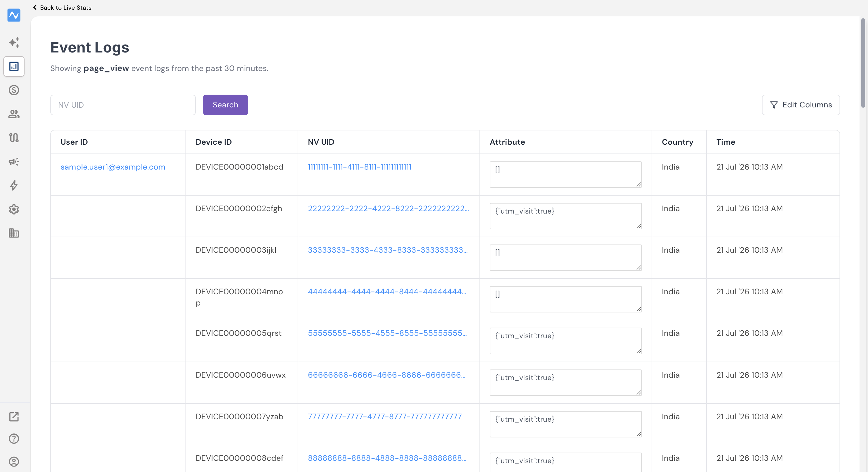
Task: Go back to Live Stats
Action: point(62,7)
